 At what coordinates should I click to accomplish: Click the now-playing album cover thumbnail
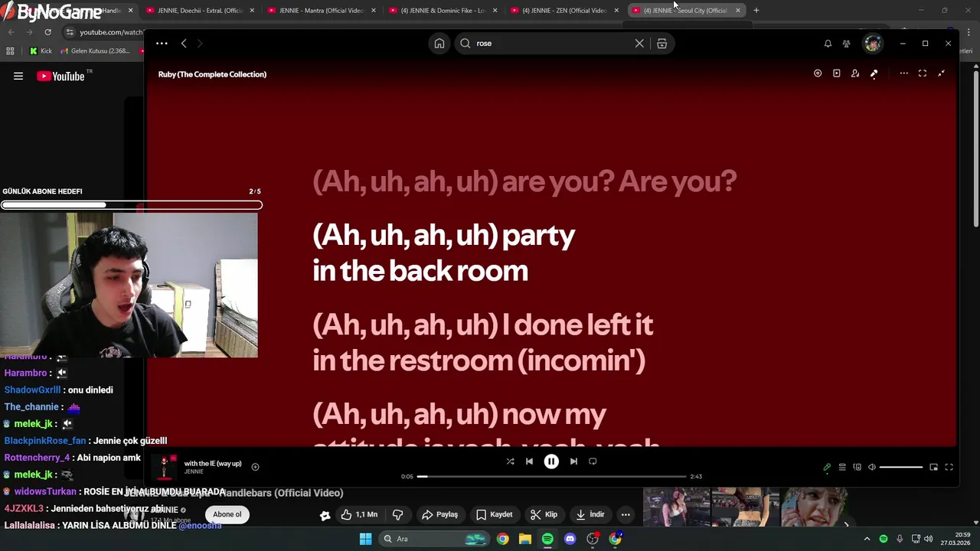164,467
